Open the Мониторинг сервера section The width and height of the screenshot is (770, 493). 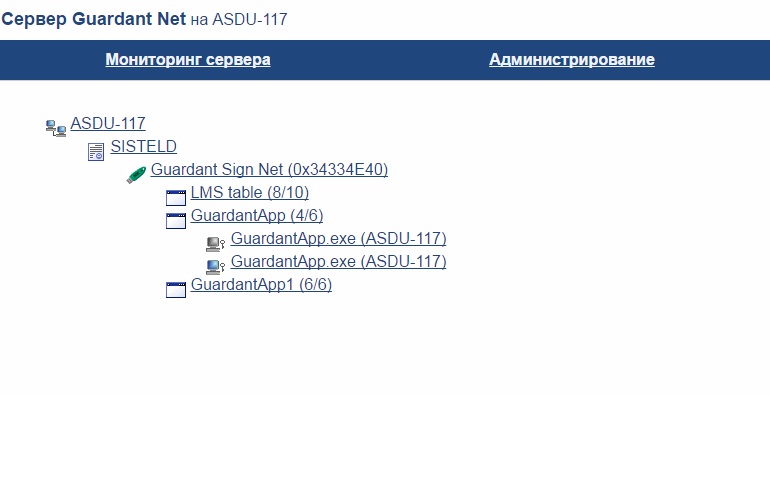point(188,60)
